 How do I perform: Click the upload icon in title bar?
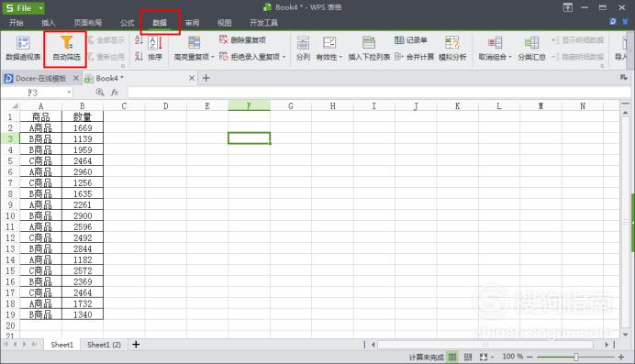click(568, 7)
